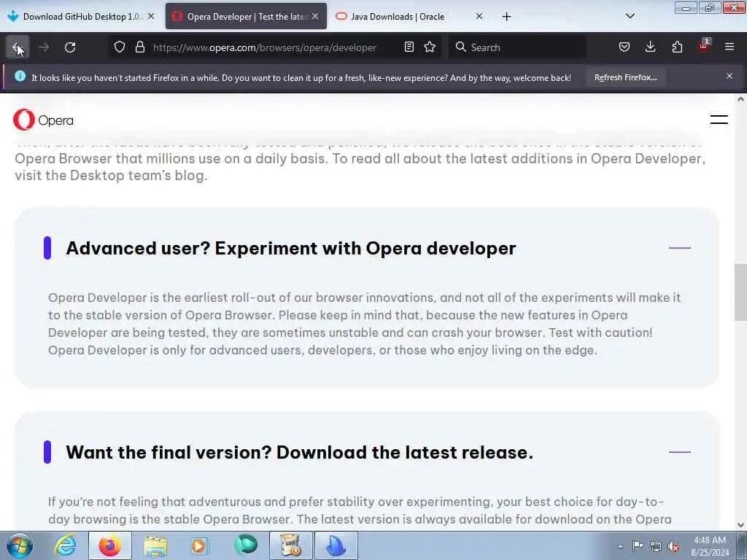The image size is (747, 560).
Task: Click Firefox taskbar icon
Action: (x=110, y=545)
